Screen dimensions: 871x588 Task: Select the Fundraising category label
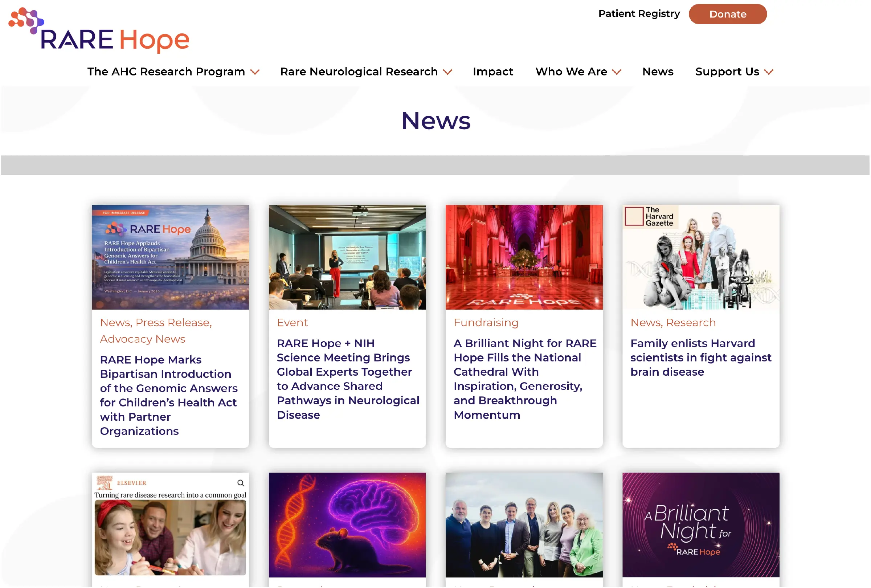486,323
